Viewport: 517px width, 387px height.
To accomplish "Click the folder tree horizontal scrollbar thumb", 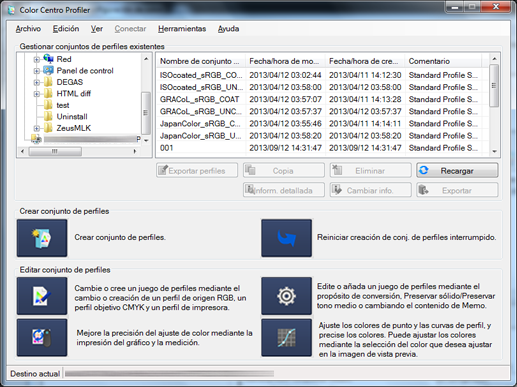I will (55, 151).
